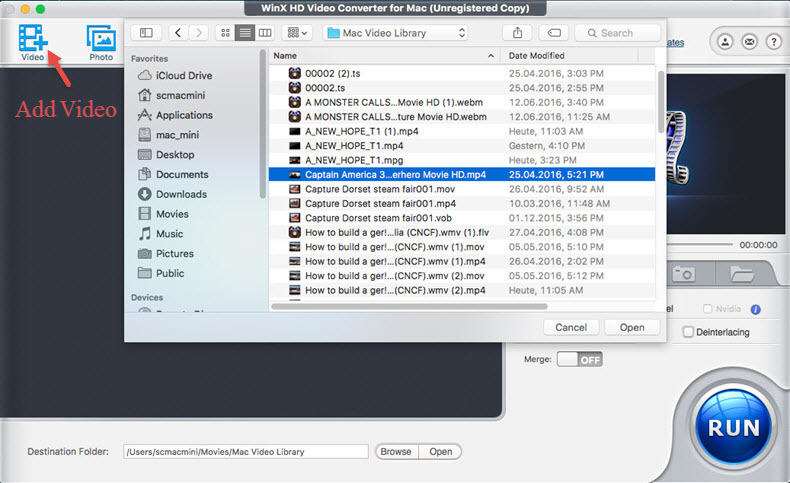The width and height of the screenshot is (790, 483).
Task: Click Open in the file dialog
Action: coord(632,327)
